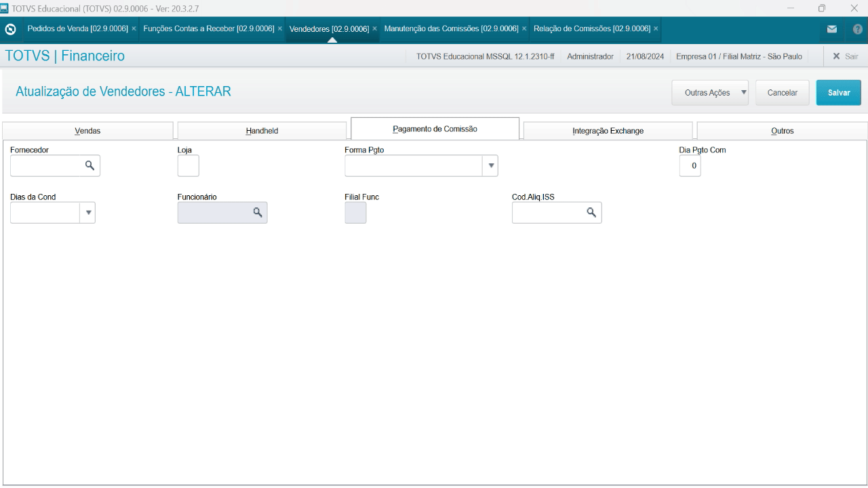868x488 pixels.
Task: Focus the Dia Pgto Com field
Action: [x=690, y=165]
